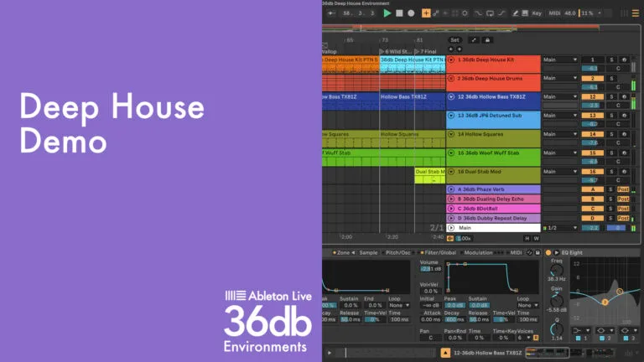Toggle the Computer MIDI Keyboard icon
644x362 pixels.
(525, 13)
